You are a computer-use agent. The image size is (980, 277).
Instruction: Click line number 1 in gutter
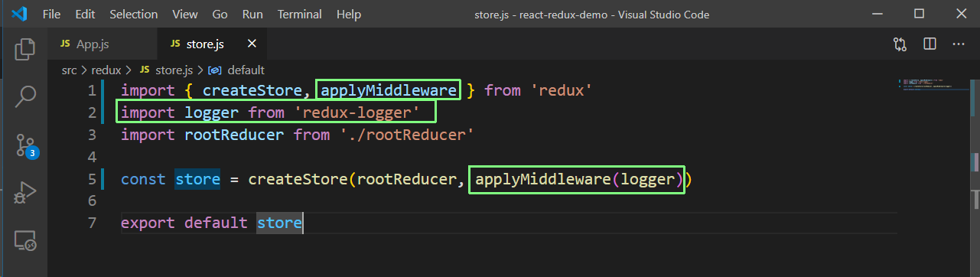(92, 91)
